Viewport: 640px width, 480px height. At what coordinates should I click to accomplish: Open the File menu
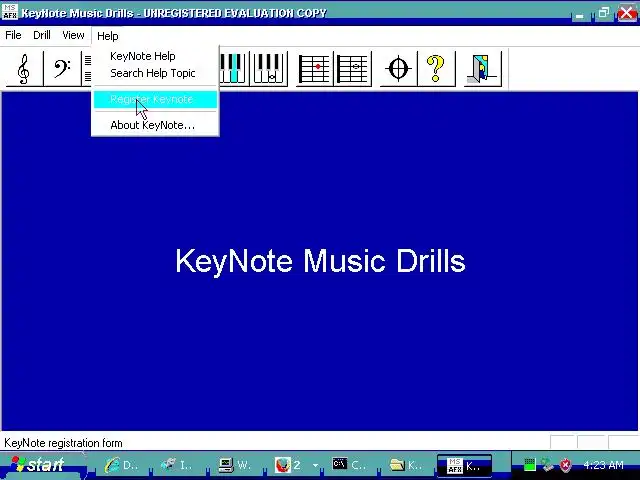tap(13, 36)
